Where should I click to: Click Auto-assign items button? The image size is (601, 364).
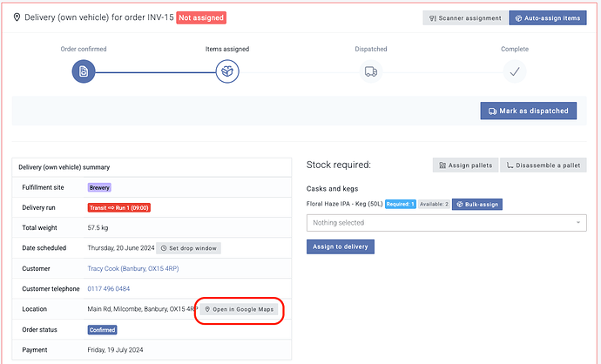pos(547,18)
